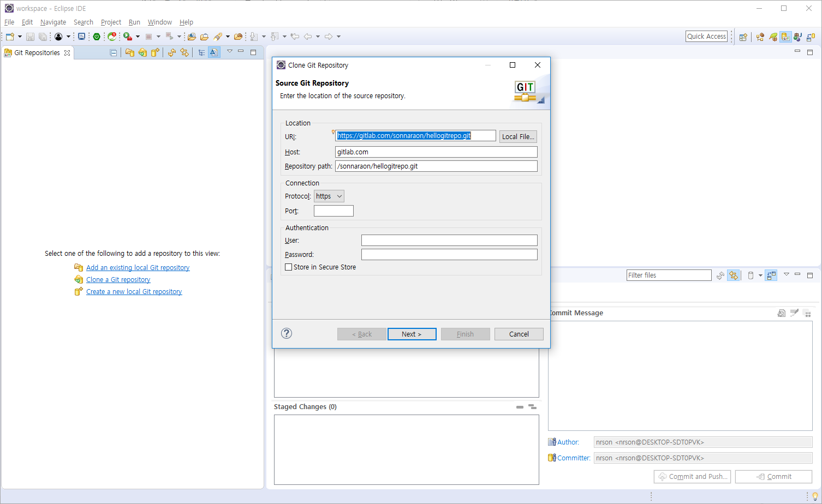Expand the Back navigation history dropdown
Viewport: 822px width, 504px height.
[318, 37]
